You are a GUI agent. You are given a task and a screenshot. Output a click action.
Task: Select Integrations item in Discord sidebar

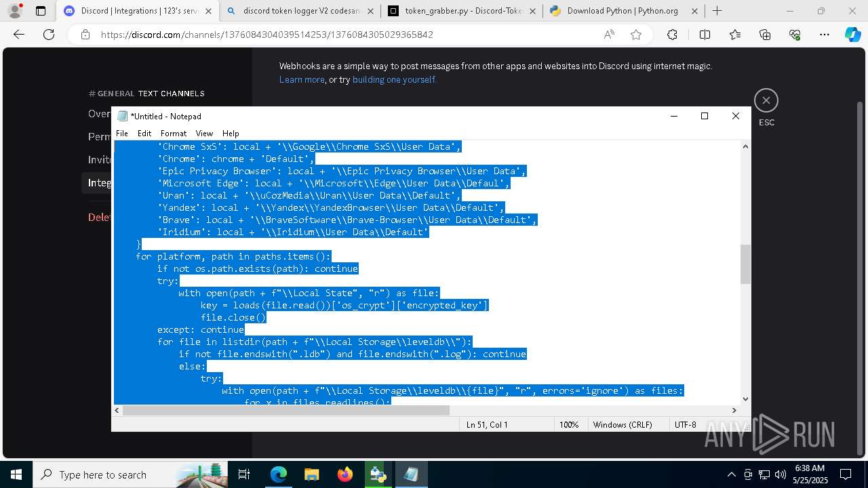coord(100,182)
